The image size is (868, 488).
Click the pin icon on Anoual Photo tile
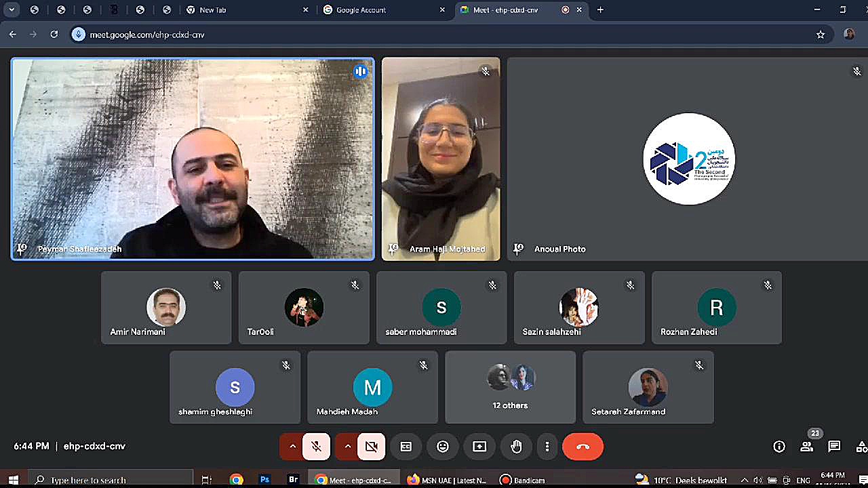click(x=519, y=249)
